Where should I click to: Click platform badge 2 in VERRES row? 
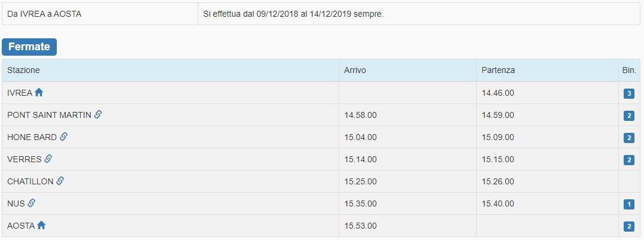click(x=628, y=160)
